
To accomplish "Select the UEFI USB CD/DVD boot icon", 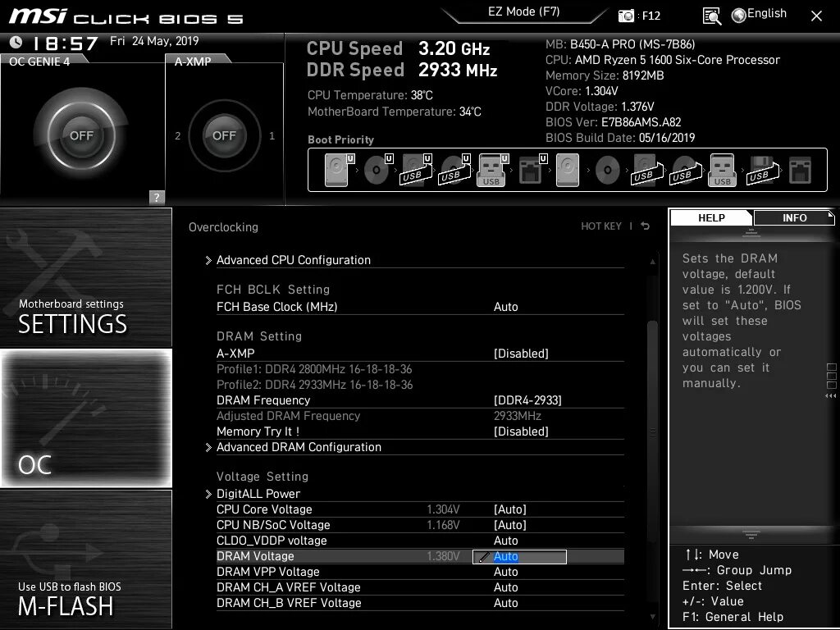I will coord(454,170).
